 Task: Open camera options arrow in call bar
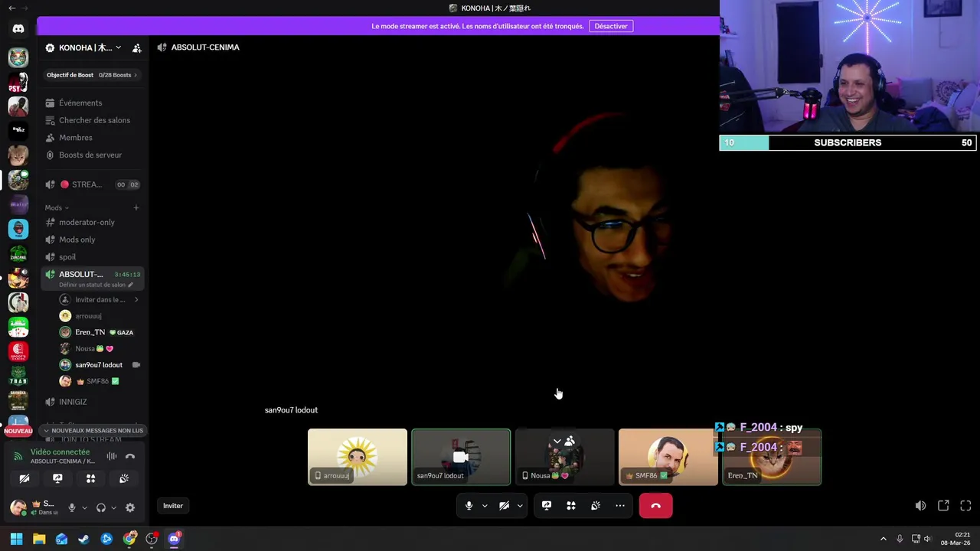pos(520,506)
